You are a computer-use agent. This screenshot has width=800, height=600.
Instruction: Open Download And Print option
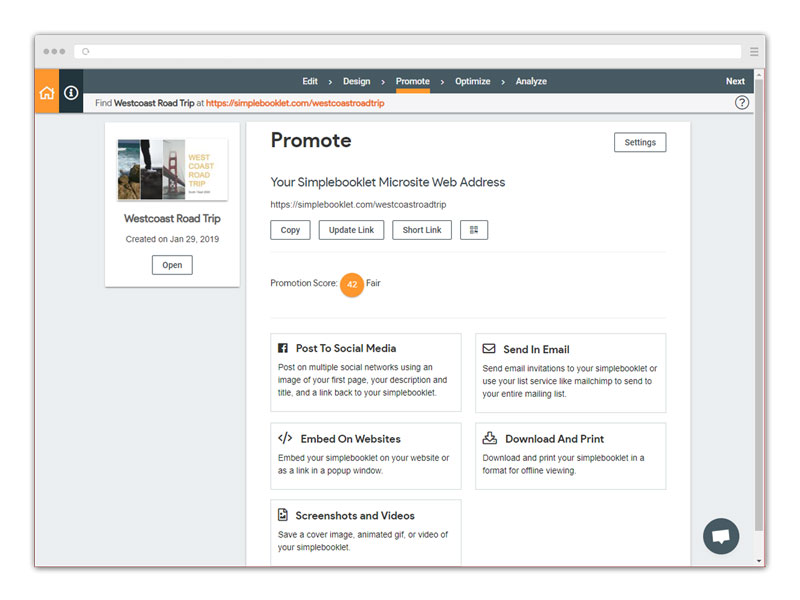tap(570, 455)
